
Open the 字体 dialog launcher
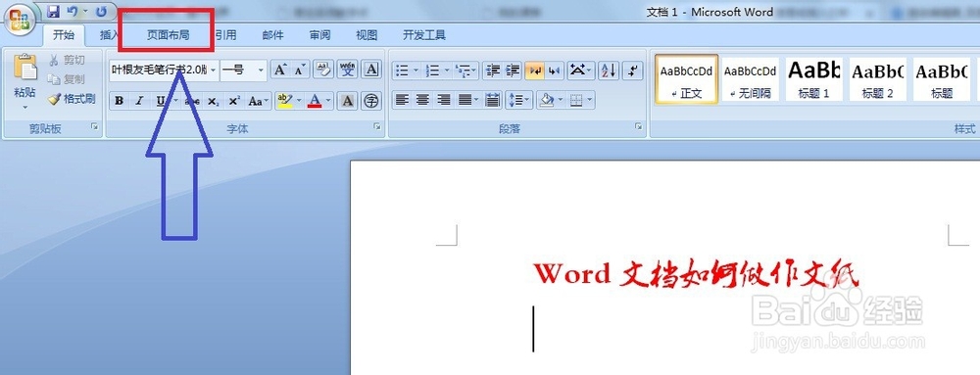(x=377, y=126)
